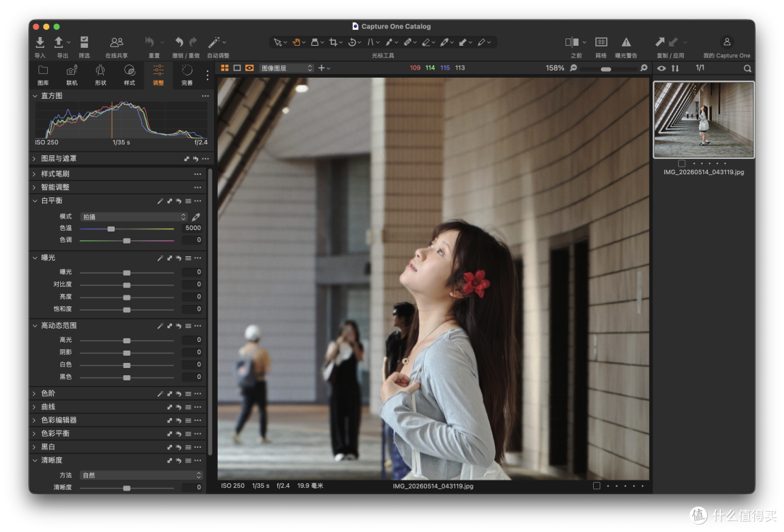The width and height of the screenshot is (784, 532).
Task: Click the Auto Adjust (自动调整) wand icon
Action: pyautogui.click(x=214, y=43)
